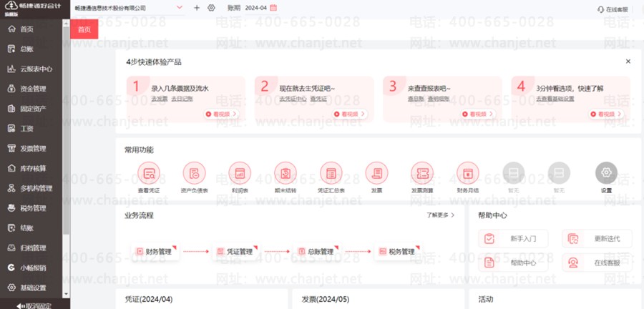
Task: Open the 资产负债表 shortcut icon
Action: click(194, 173)
